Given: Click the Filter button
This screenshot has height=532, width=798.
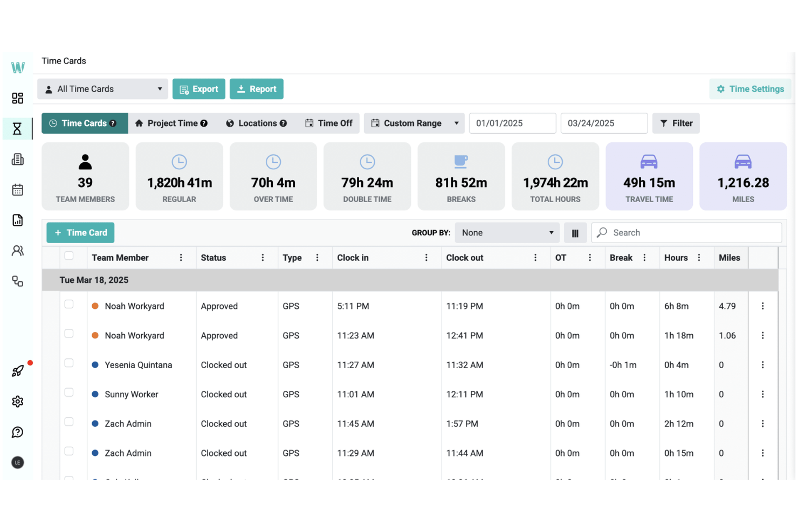Looking at the screenshot, I should [x=676, y=123].
